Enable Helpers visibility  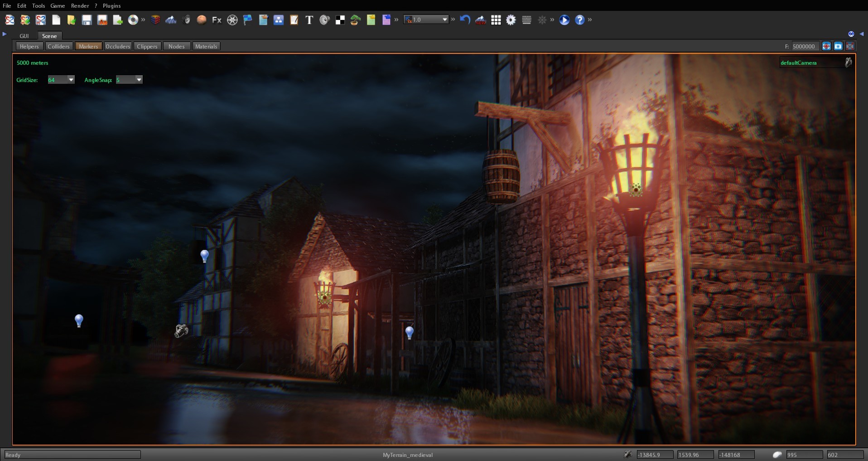click(x=29, y=46)
